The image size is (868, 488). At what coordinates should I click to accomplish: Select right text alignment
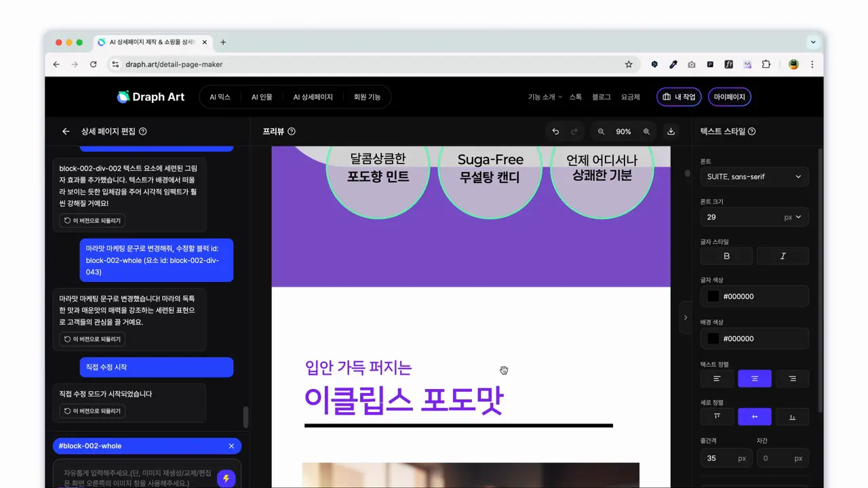[x=792, y=379]
